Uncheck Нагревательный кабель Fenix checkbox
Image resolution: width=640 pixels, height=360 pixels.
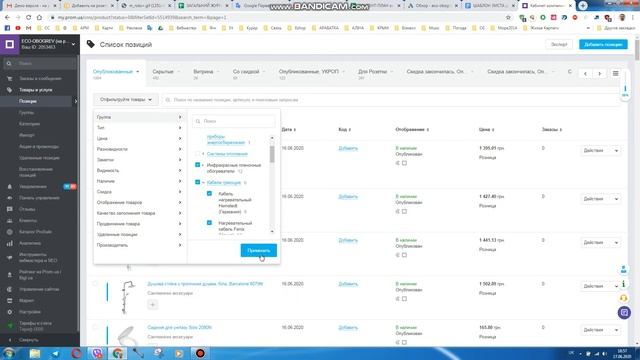coord(209,223)
